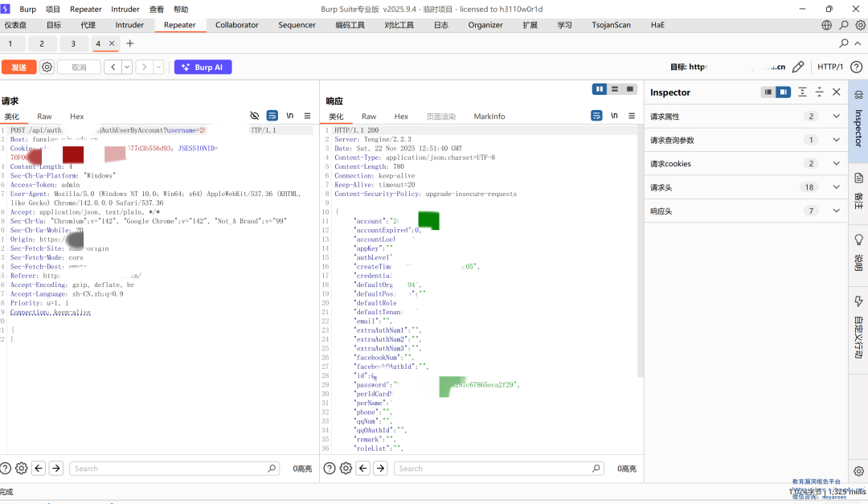Open the Burp menu
868x504 pixels.
(x=27, y=9)
